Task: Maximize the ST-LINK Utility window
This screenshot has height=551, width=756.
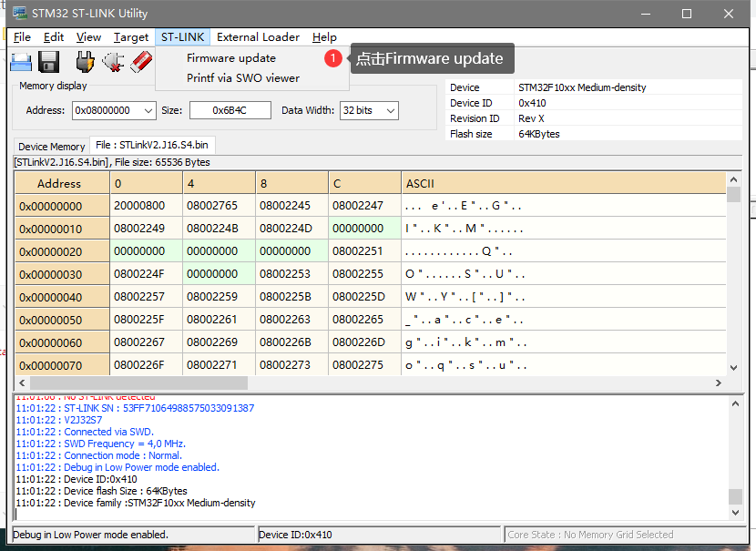Action: pyautogui.click(x=687, y=14)
